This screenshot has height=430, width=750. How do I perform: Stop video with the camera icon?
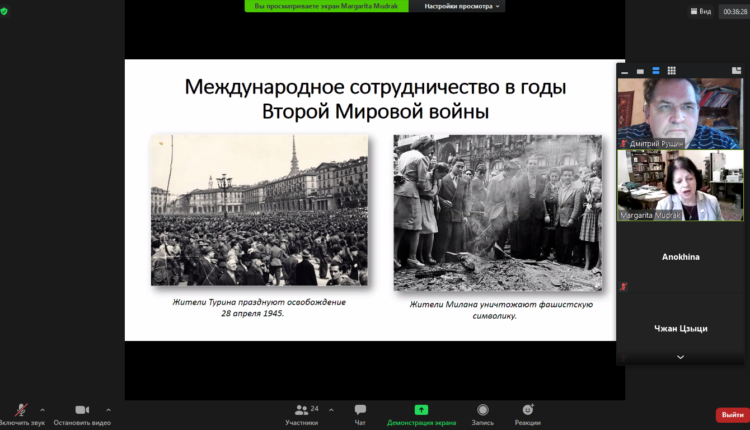point(82,410)
